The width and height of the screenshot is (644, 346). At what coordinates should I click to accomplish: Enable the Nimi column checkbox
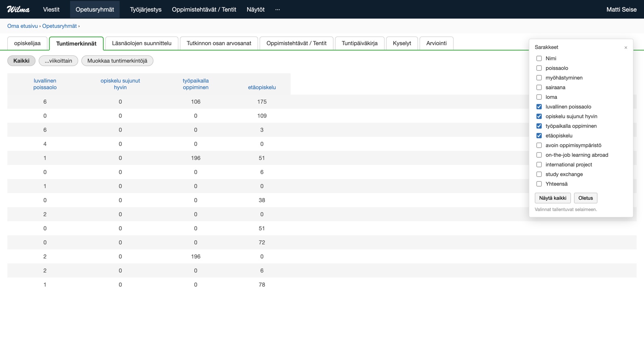click(539, 58)
